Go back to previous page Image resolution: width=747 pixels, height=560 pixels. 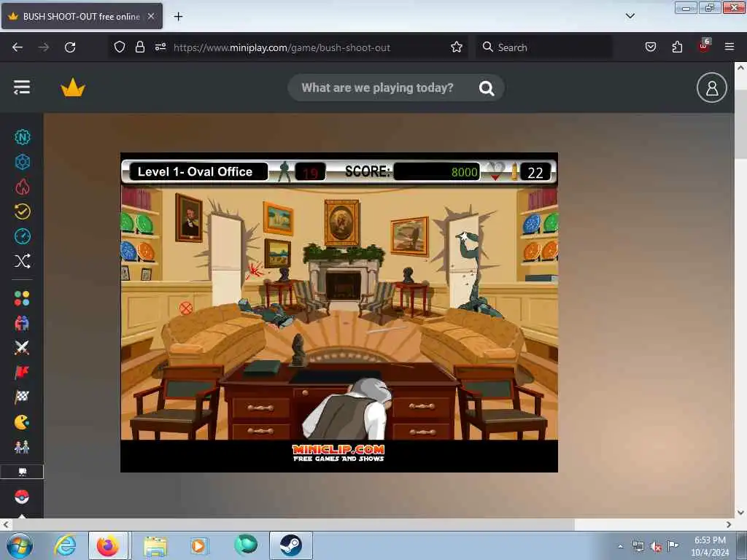click(x=18, y=47)
